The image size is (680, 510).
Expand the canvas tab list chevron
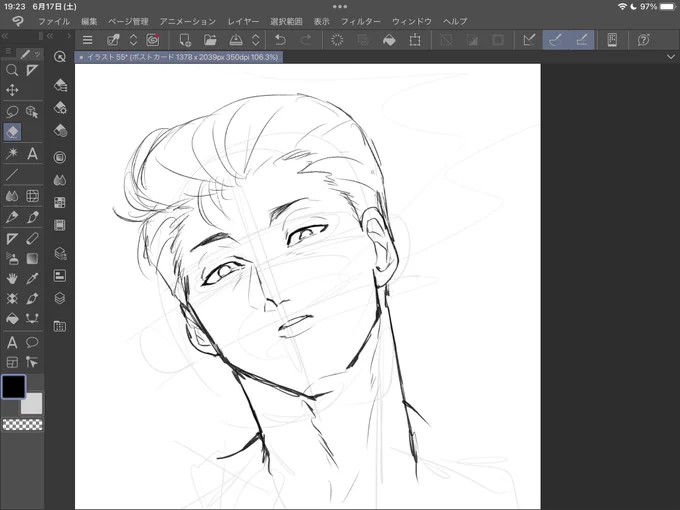pos(670,57)
